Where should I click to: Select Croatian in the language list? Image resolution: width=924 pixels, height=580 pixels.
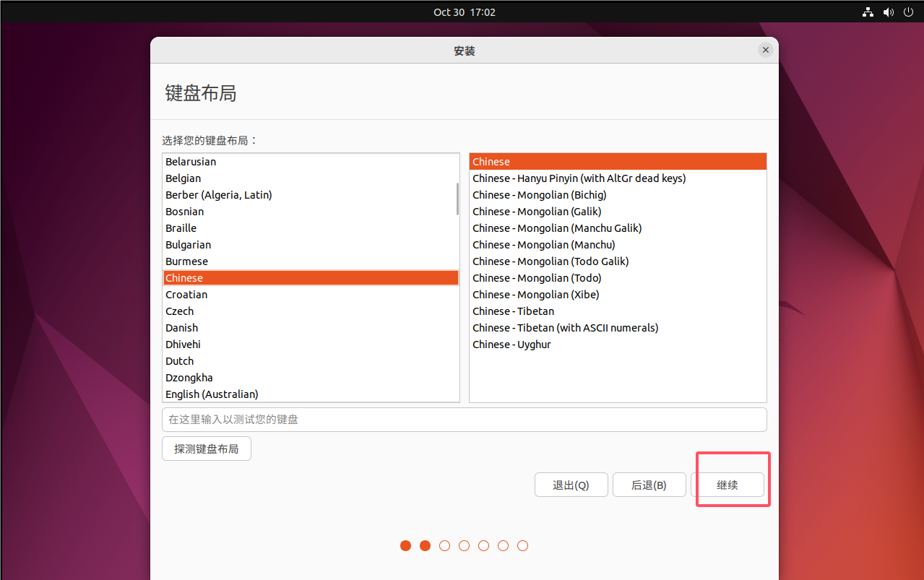(x=311, y=295)
